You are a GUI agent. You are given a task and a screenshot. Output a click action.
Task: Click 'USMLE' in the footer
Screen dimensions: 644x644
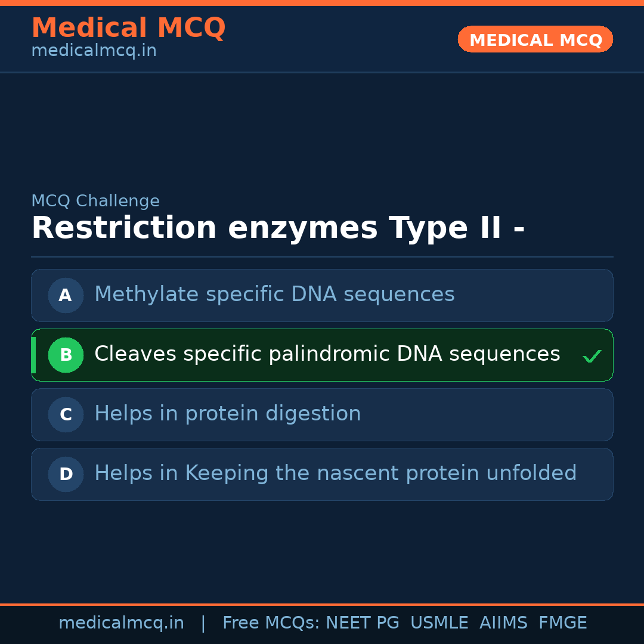439,623
